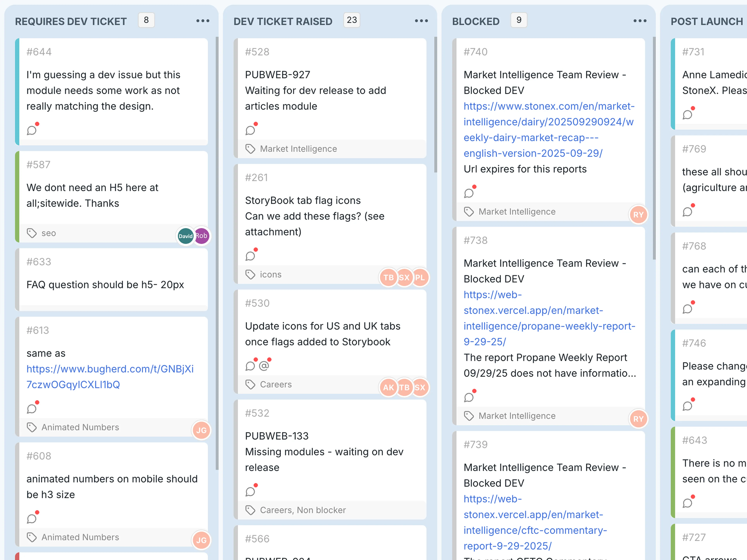The image size is (747, 560).
Task: Click the mention icon on ticket #530
Action: (x=264, y=366)
